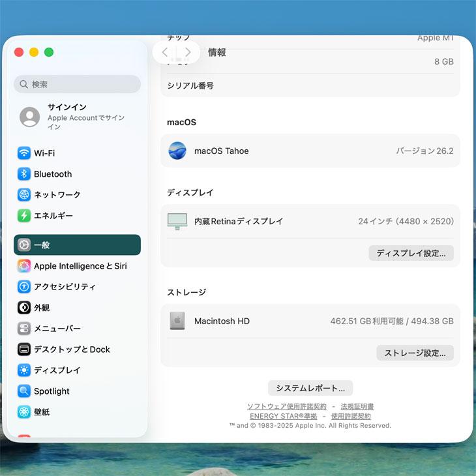
Task: Click the iMac display icon
Action: [177, 221]
